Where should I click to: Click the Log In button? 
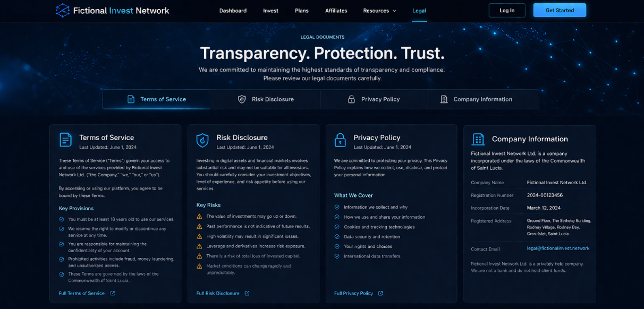click(507, 11)
